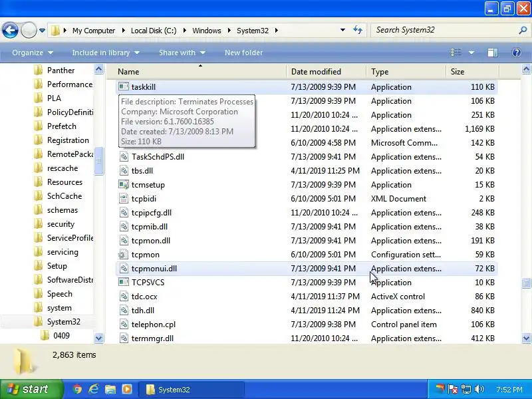
Task: Open the security folder in the tree
Action: point(61,224)
